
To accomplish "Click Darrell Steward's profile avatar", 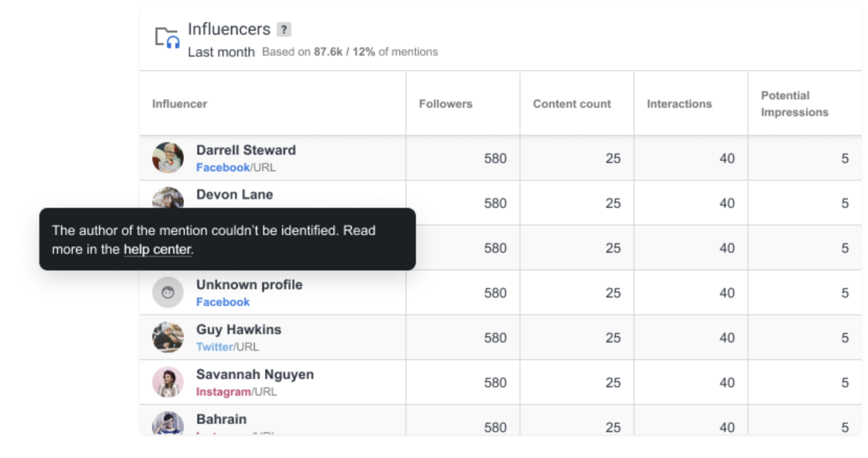I will click(x=167, y=158).
